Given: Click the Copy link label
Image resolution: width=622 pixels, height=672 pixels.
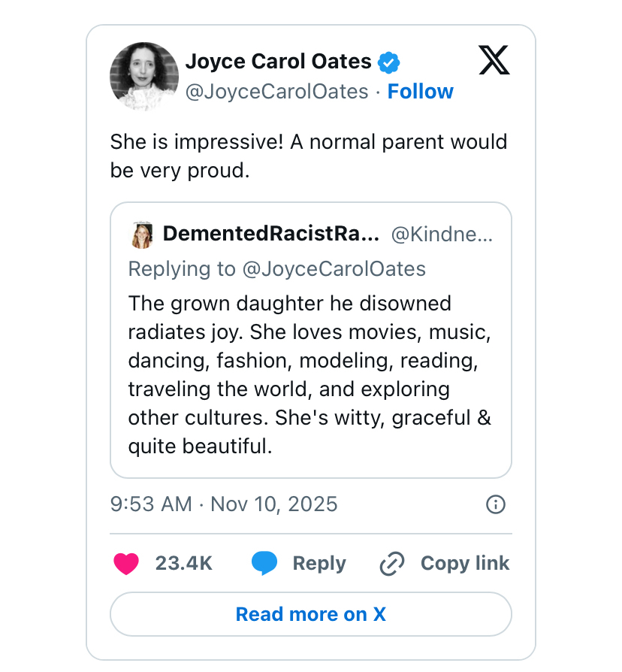Looking at the screenshot, I should (x=464, y=563).
